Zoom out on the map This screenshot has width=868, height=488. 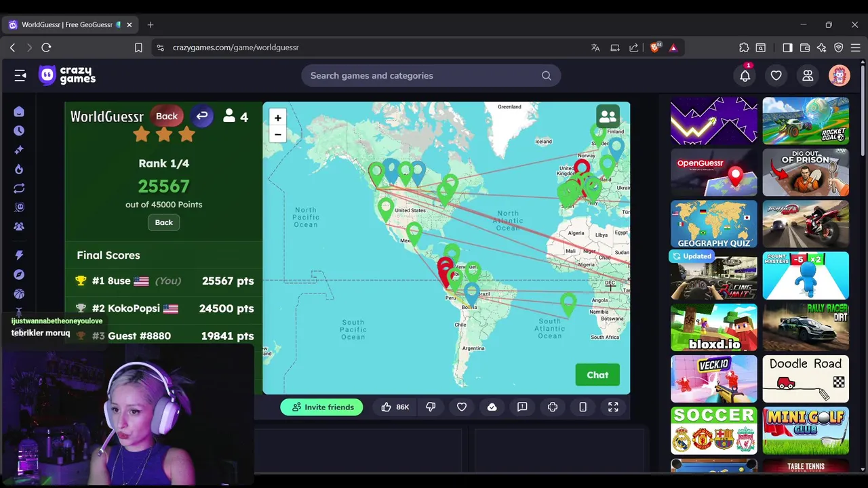point(277,134)
